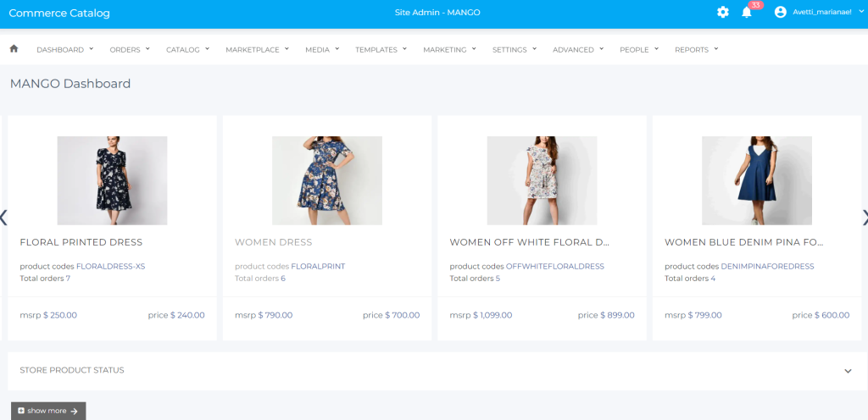This screenshot has height=420, width=868.
Task: Open the Women Dress product image
Action: [327, 180]
